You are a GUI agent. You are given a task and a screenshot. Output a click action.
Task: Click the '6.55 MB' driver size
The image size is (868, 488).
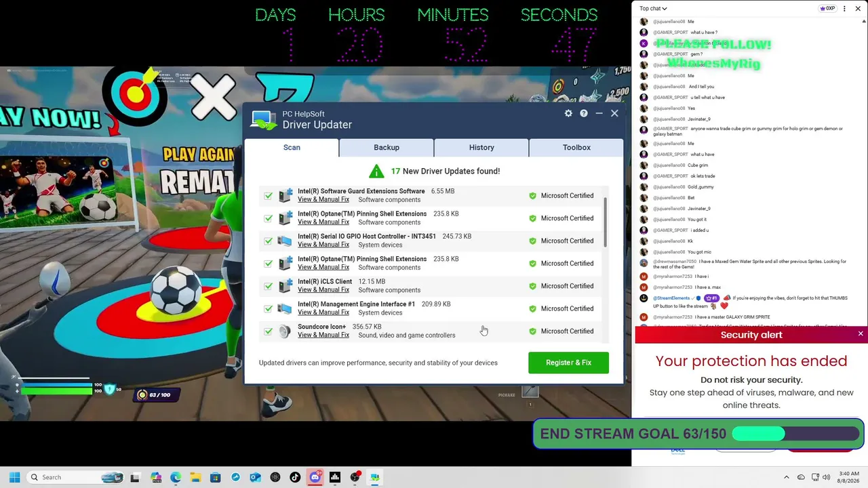click(x=443, y=191)
